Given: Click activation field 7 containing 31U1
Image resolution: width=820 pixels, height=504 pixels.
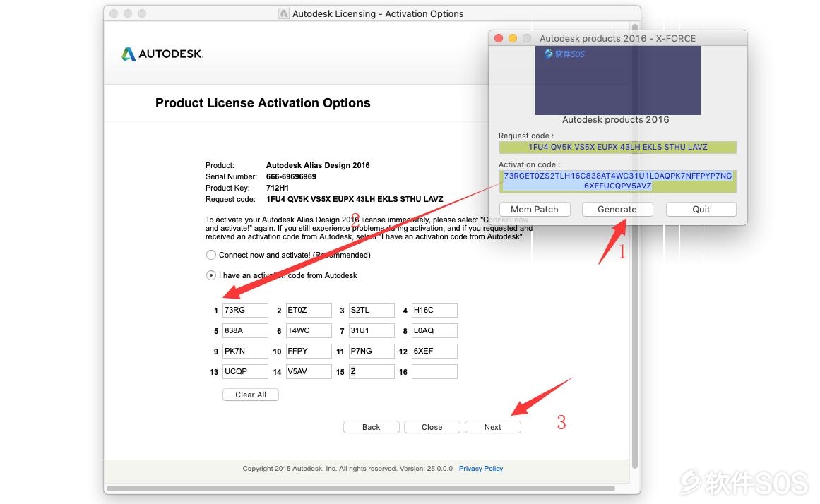Looking at the screenshot, I should coord(372,330).
